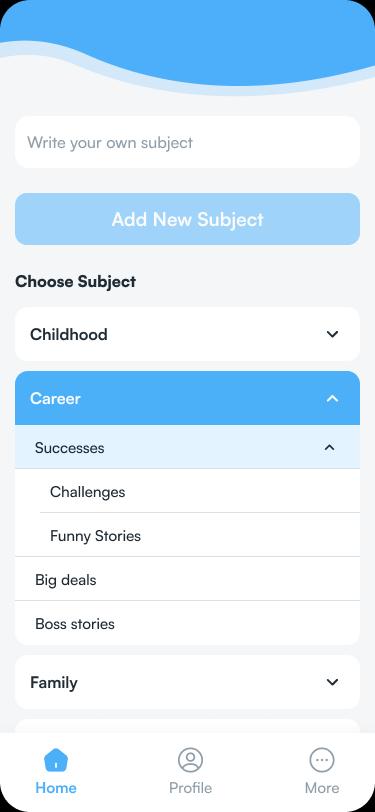Screen dimensions: 375x812
Task: Collapse Career using the white chevron
Action: pos(333,398)
